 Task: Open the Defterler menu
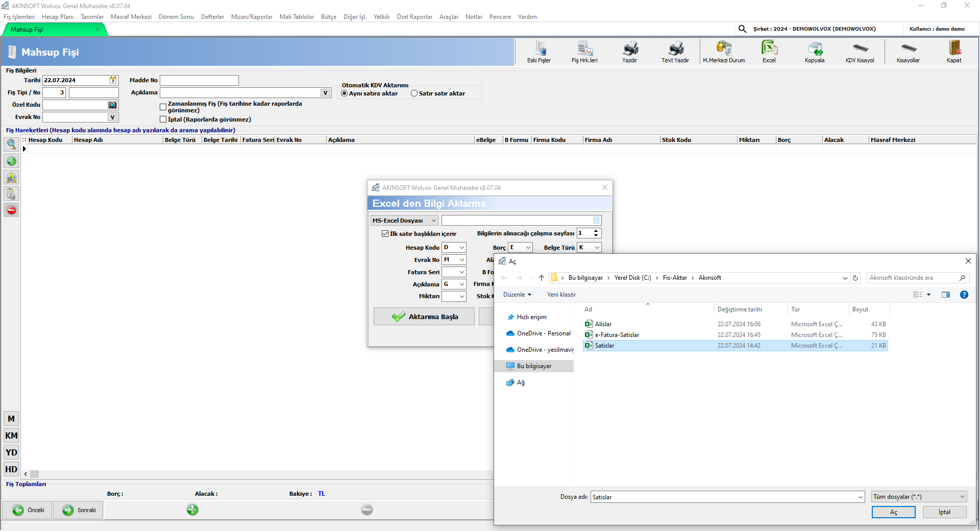click(x=212, y=17)
